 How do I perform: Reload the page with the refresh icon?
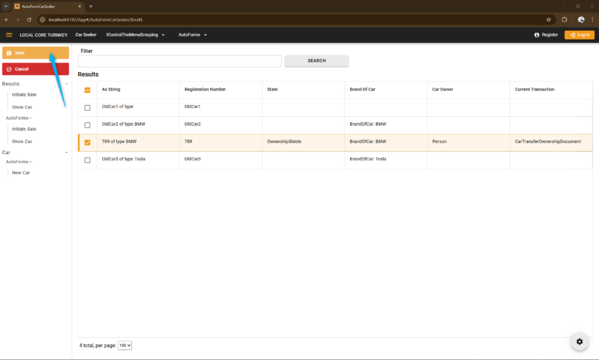[x=29, y=19]
